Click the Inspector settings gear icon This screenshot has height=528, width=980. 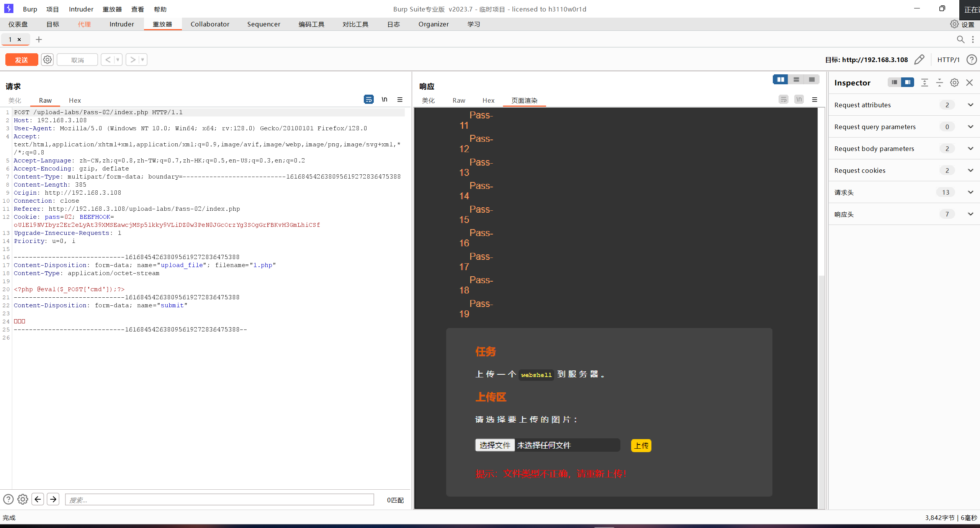click(954, 83)
